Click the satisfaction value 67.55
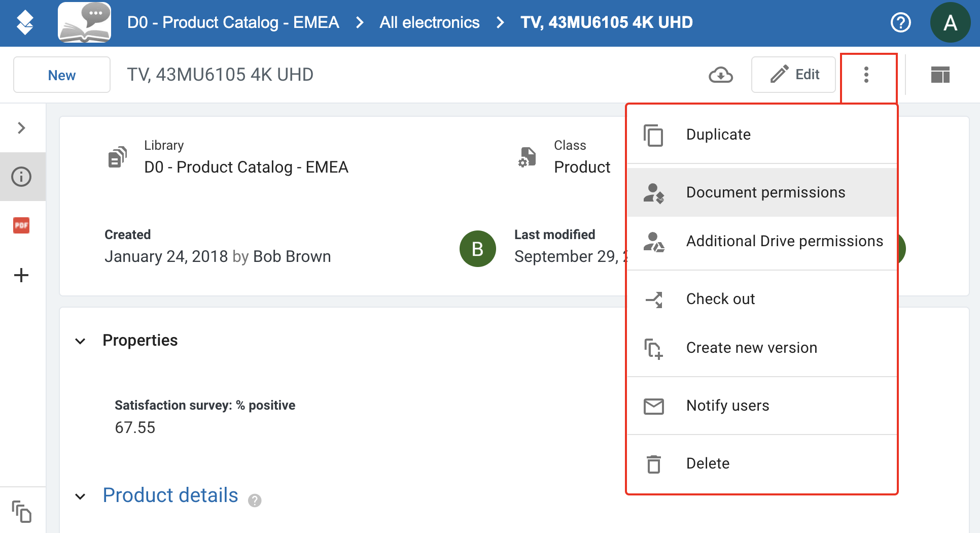The width and height of the screenshot is (980, 533). (135, 427)
